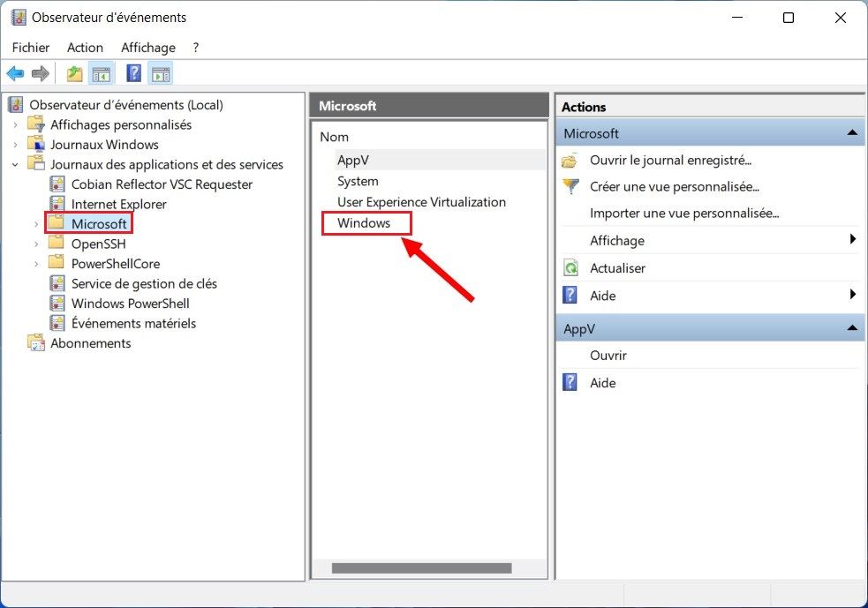Click the back navigation arrow
The height and width of the screenshot is (608, 868).
pyautogui.click(x=14, y=73)
